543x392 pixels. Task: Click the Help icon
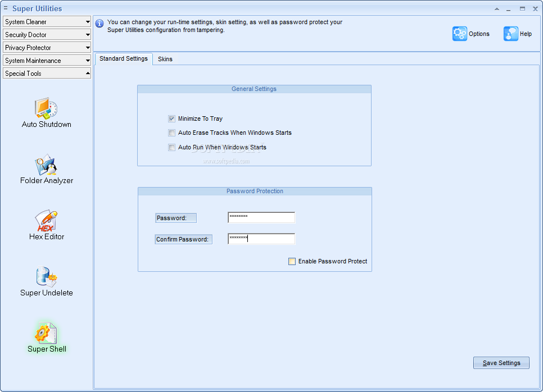(x=511, y=34)
